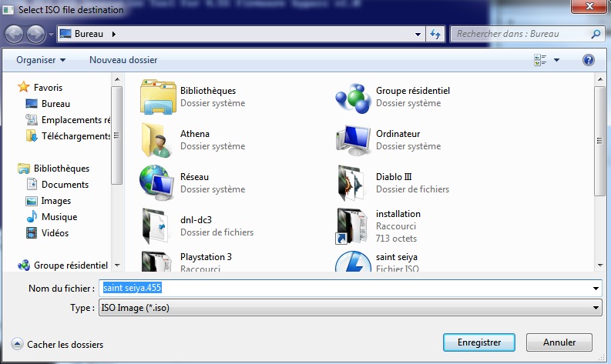This screenshot has width=611, height=364.
Task: Click Nouveau dossier in the toolbar
Action: tap(123, 59)
